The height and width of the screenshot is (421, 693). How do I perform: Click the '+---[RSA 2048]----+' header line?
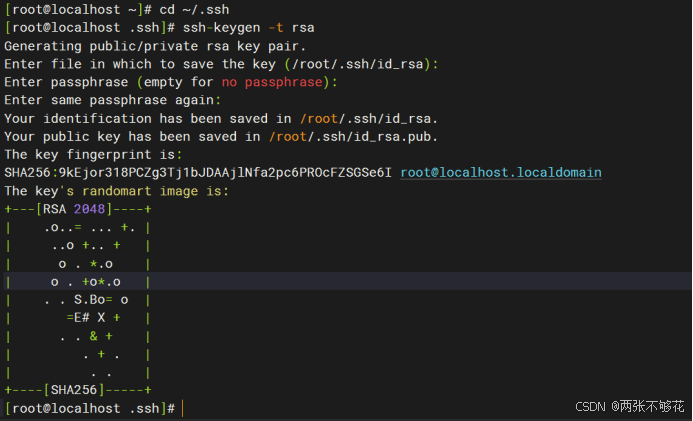tap(78, 209)
